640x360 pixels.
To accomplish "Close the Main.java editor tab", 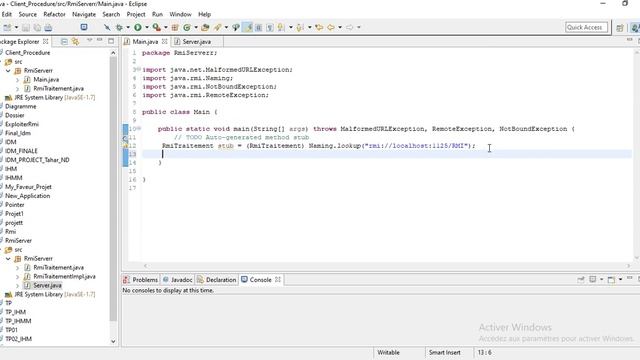I will point(164,41).
